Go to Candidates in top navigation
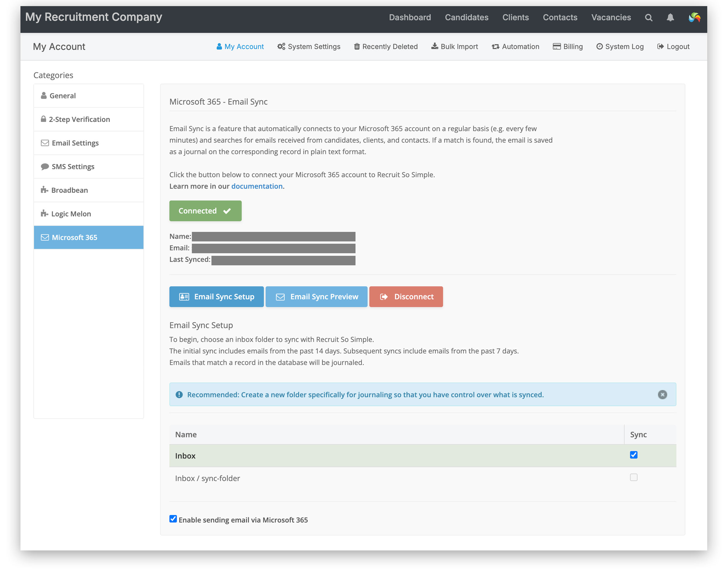The width and height of the screenshot is (728, 577). coord(466,18)
